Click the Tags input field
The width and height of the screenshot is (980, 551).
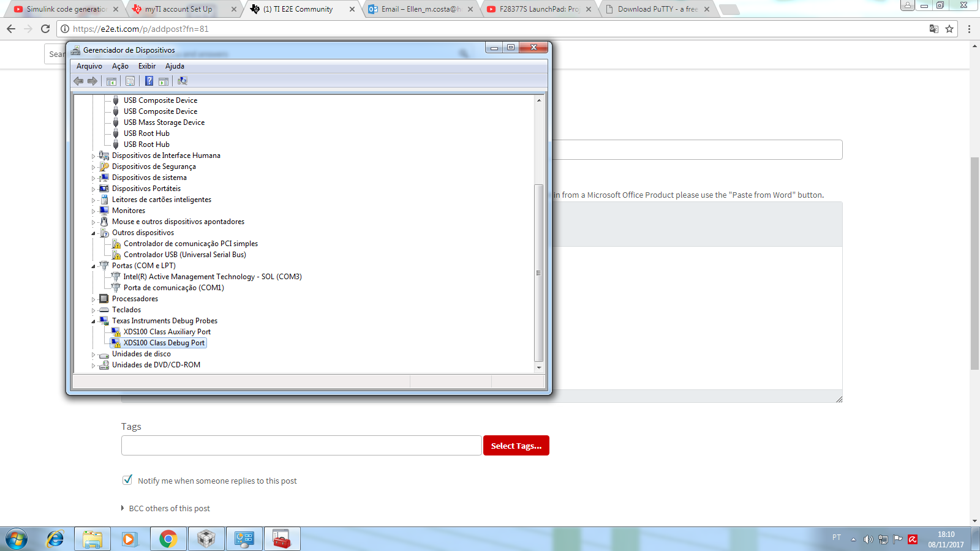coord(301,446)
